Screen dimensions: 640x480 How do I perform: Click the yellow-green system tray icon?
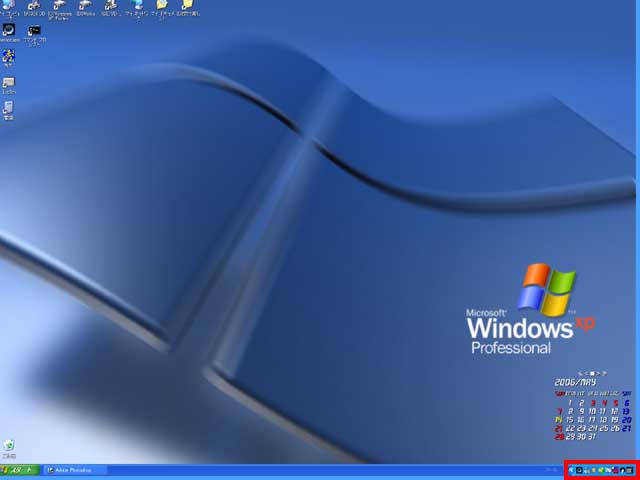tap(601, 470)
